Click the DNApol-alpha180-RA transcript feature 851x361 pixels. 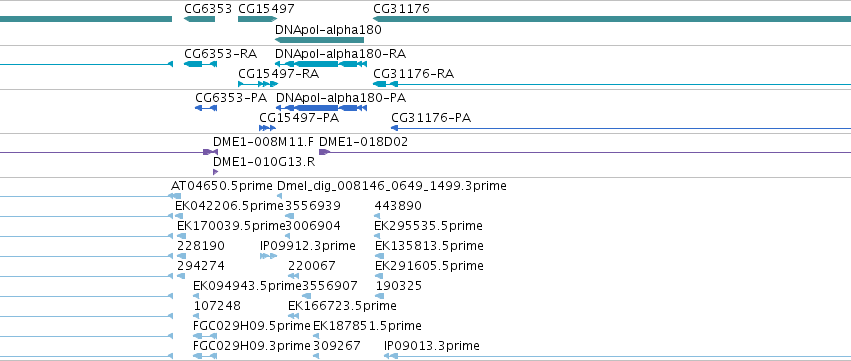coord(321,64)
